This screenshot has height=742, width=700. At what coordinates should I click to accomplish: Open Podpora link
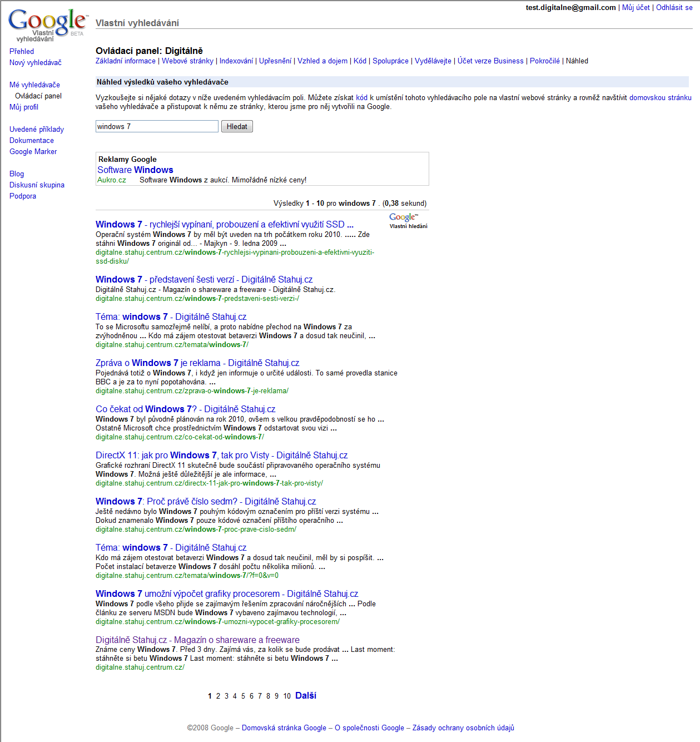tap(23, 196)
